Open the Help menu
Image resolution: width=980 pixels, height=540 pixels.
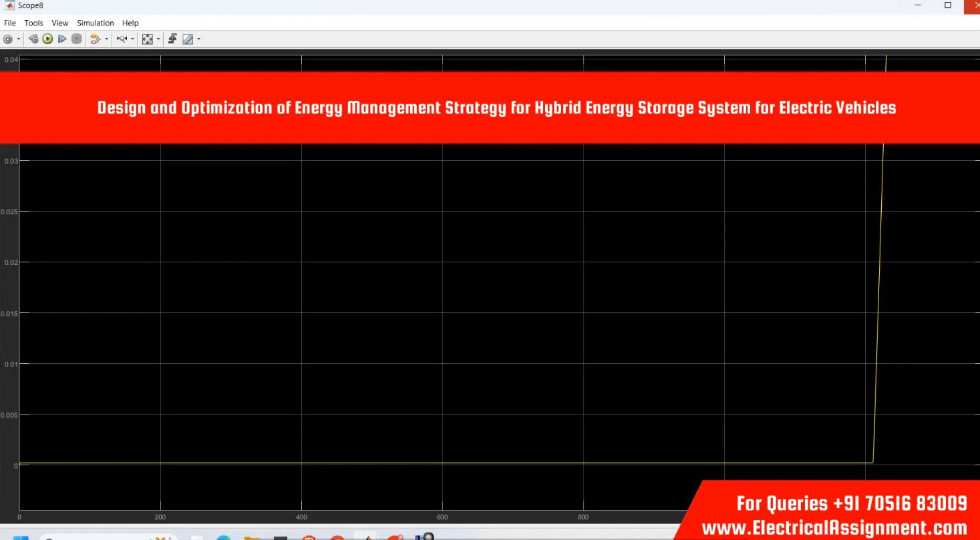point(130,23)
